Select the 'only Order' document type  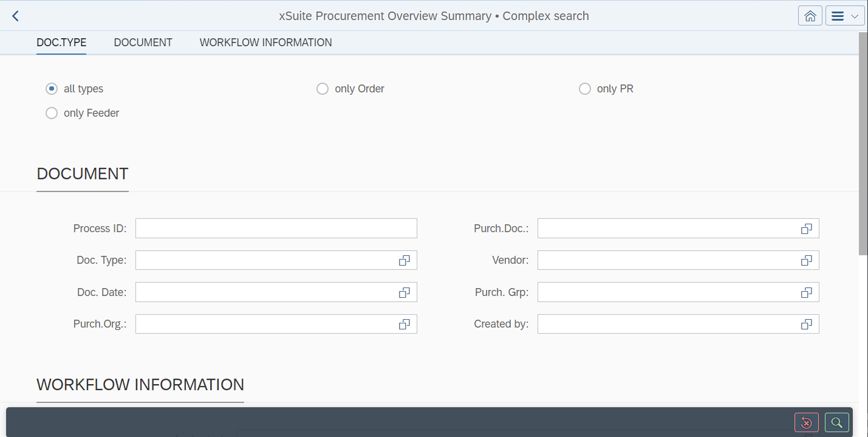[x=323, y=88]
